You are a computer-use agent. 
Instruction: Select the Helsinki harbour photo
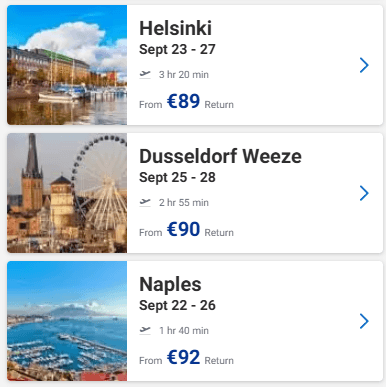[67, 65]
